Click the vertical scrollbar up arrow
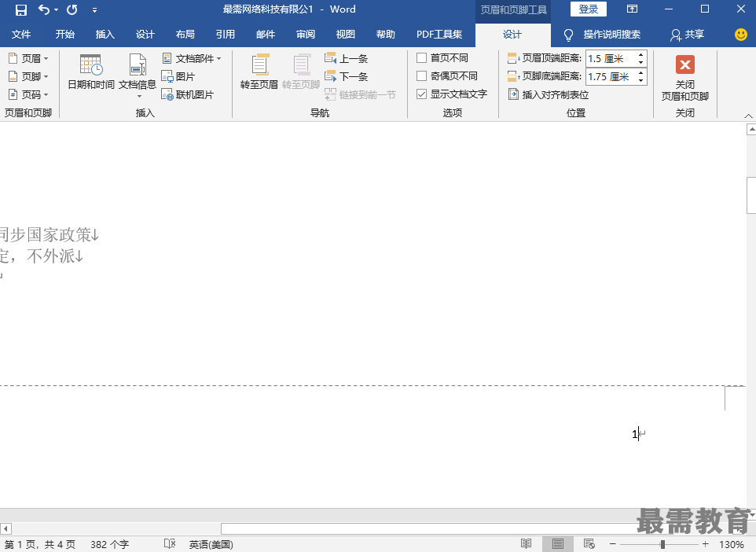Image resolution: width=756 pixels, height=552 pixels. pos(751,129)
